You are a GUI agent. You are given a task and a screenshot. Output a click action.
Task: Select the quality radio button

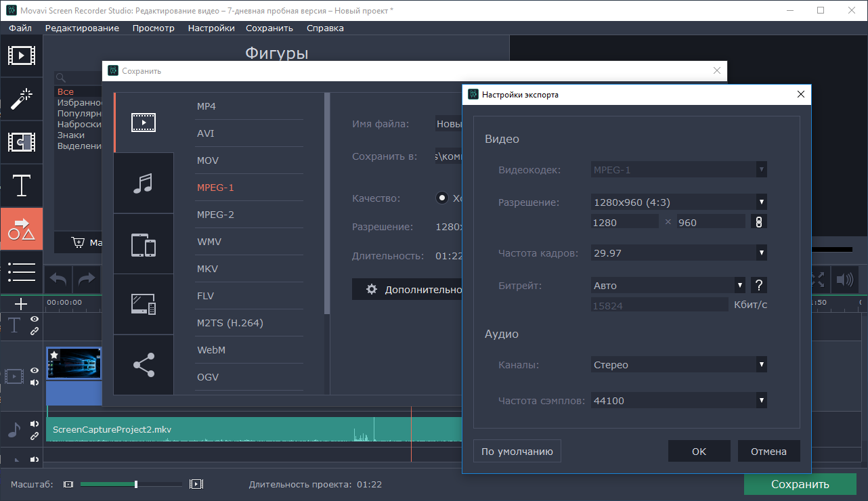coord(442,198)
